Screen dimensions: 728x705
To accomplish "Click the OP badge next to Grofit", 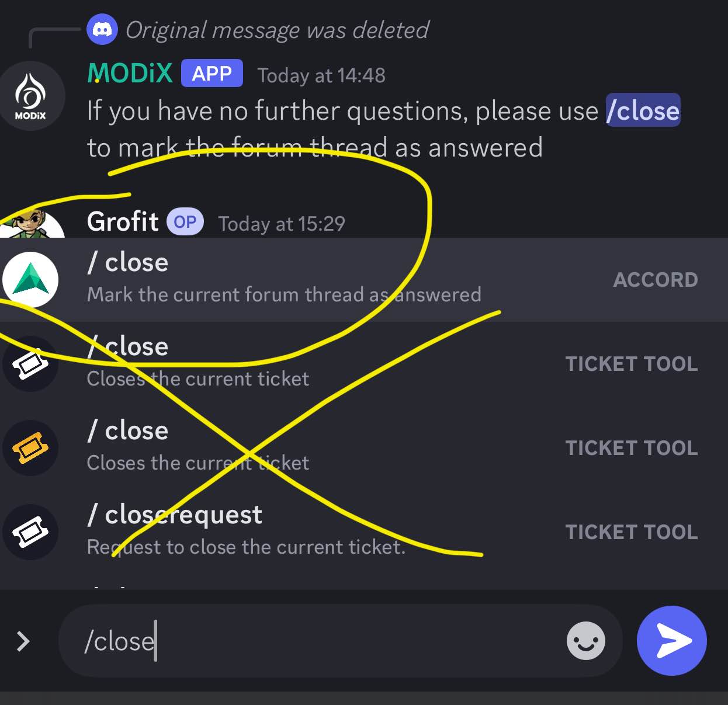I will (185, 223).
